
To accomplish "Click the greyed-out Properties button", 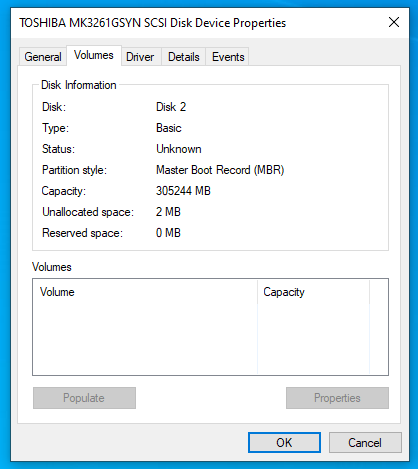I will pyautogui.click(x=337, y=398).
